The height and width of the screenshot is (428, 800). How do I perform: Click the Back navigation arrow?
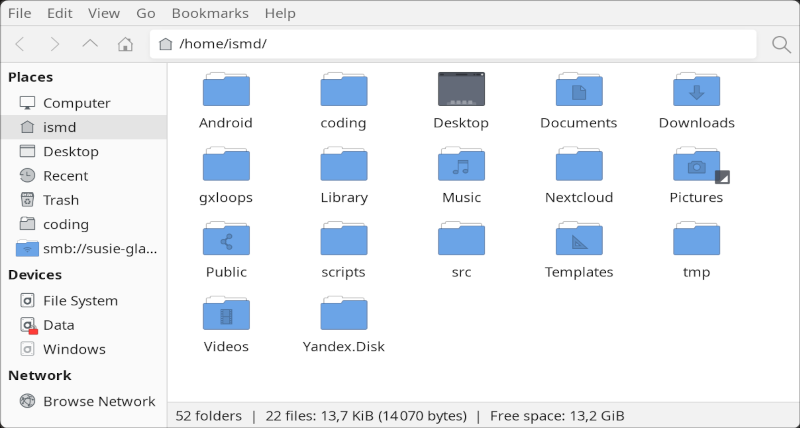[21, 44]
